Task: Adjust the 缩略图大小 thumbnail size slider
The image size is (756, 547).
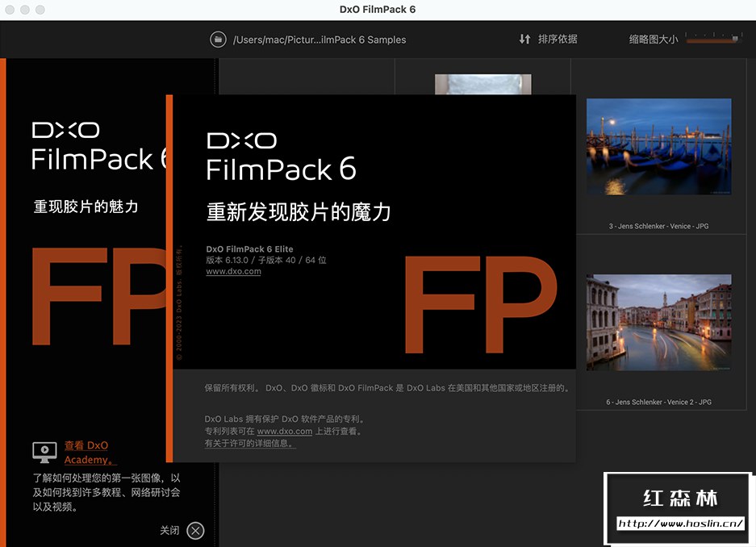Action: (x=712, y=38)
